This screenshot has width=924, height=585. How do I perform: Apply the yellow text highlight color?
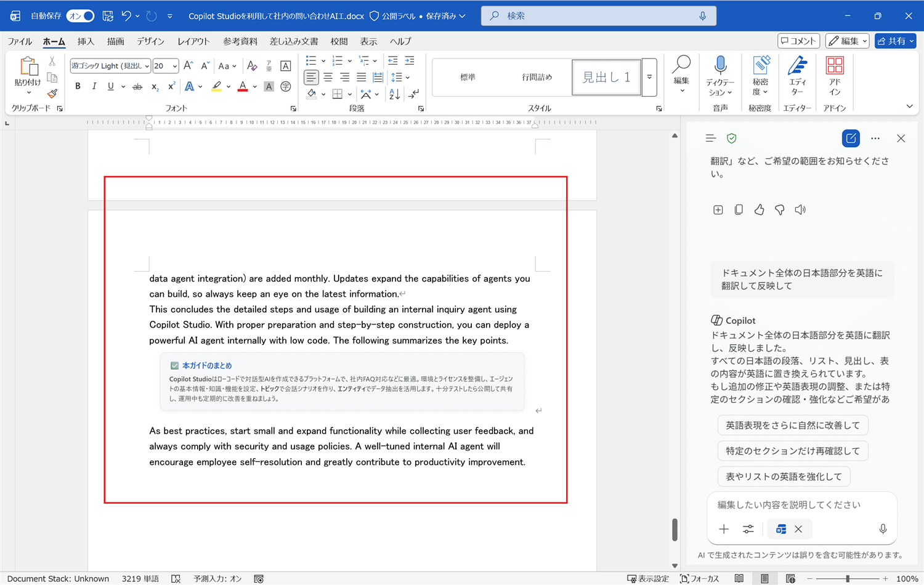point(216,87)
